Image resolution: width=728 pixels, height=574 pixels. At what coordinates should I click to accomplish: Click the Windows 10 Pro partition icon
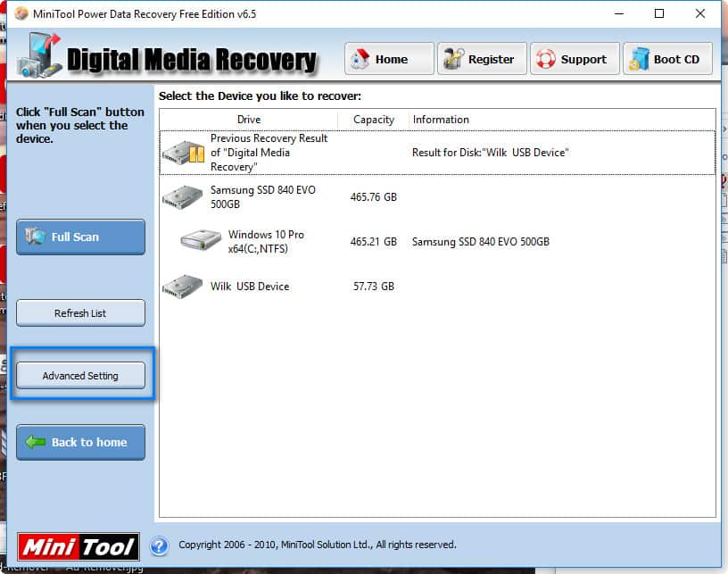tap(201, 241)
